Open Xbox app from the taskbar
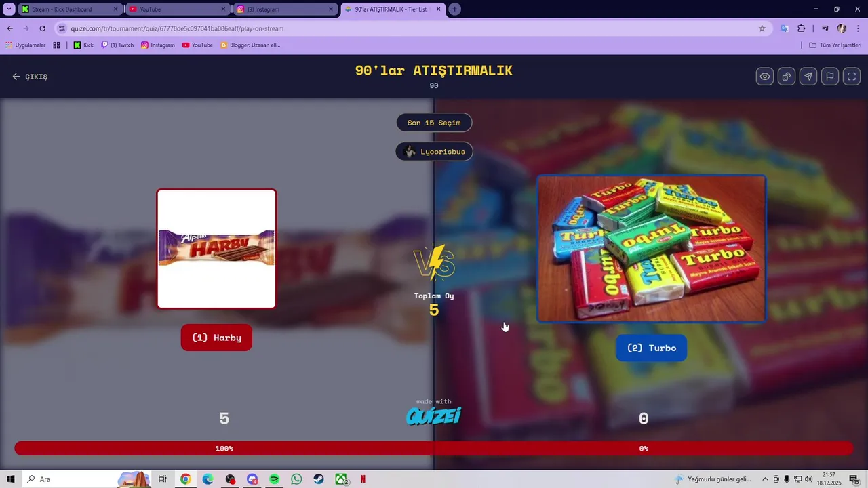The image size is (868, 488). coord(341,479)
